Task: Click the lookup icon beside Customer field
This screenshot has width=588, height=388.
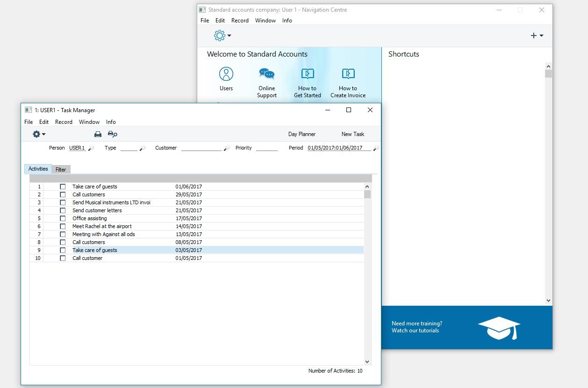Action: pos(226,148)
